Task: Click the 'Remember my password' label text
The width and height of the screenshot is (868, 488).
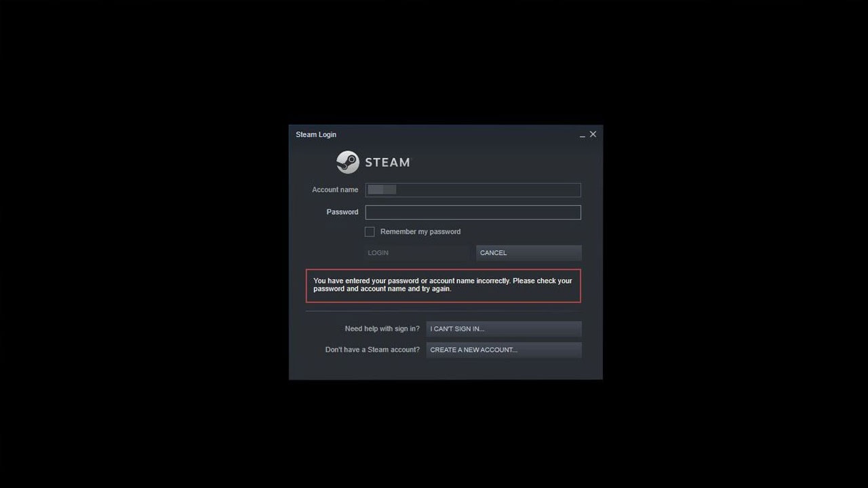Action: [x=420, y=232]
